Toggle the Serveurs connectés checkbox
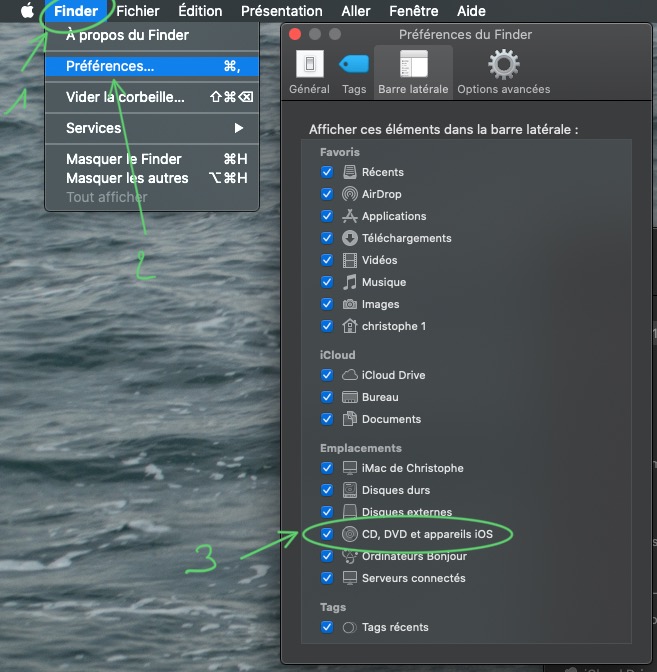 [327, 578]
